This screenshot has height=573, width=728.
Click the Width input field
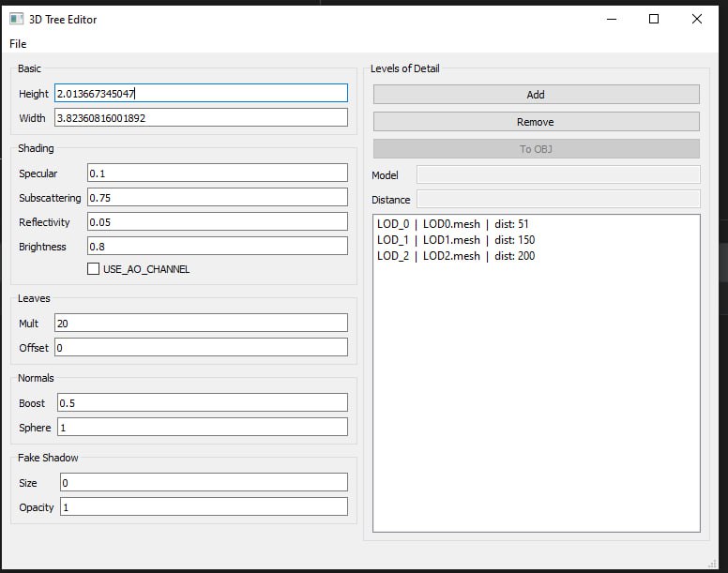click(201, 118)
